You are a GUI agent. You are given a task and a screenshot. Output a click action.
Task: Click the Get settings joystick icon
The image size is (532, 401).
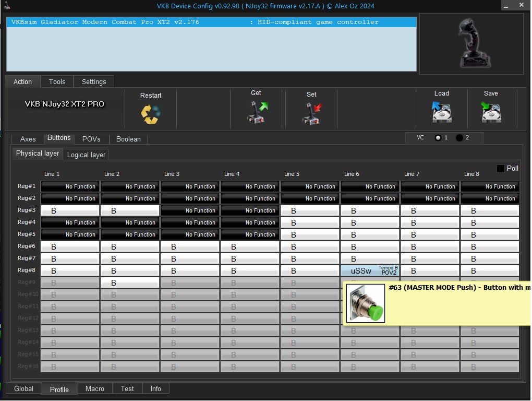[x=258, y=112]
